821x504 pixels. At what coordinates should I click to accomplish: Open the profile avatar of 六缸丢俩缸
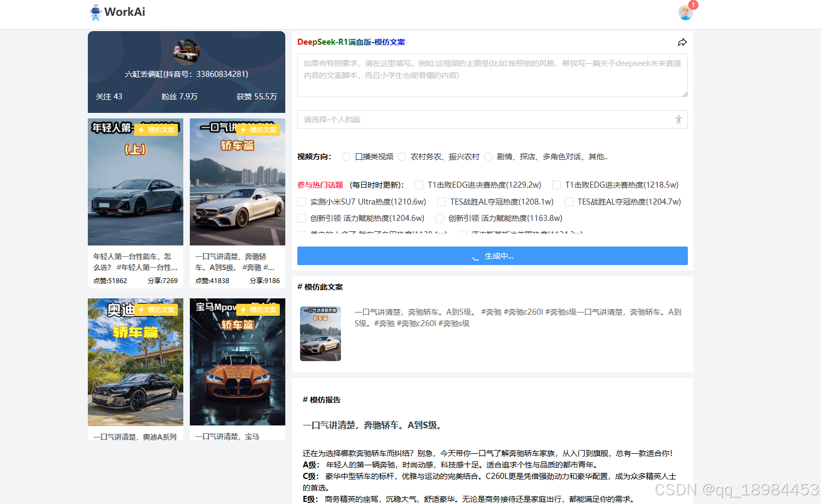point(187,52)
